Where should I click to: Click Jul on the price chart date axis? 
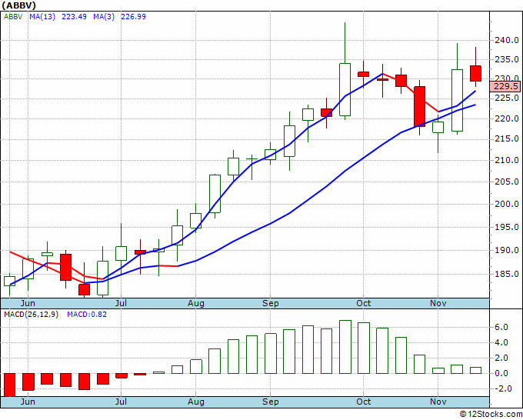pos(121,303)
